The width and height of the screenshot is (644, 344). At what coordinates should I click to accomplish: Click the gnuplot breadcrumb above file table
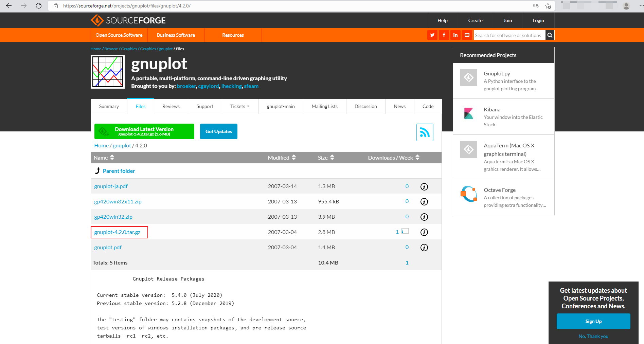click(122, 145)
